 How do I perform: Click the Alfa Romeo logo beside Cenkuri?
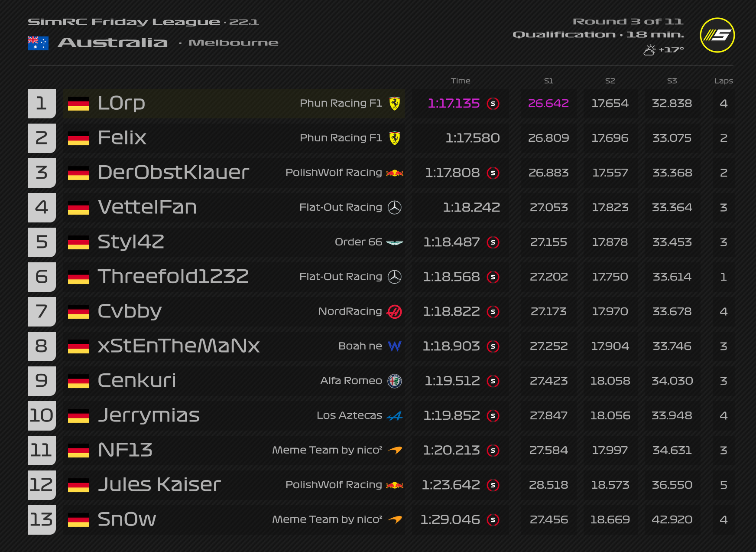point(394,381)
